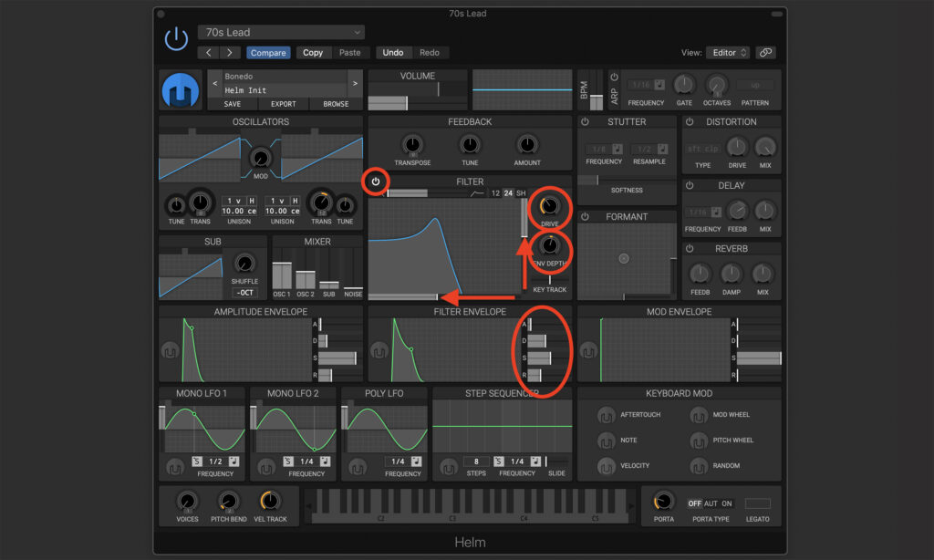The image size is (934, 560).
Task: Enable the ARP power button
Action: pos(615,77)
